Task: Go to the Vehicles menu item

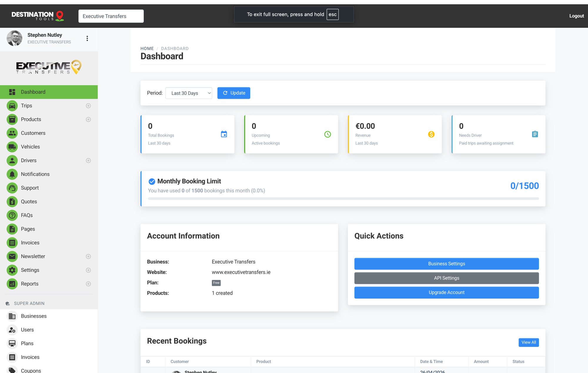Action: (49, 147)
